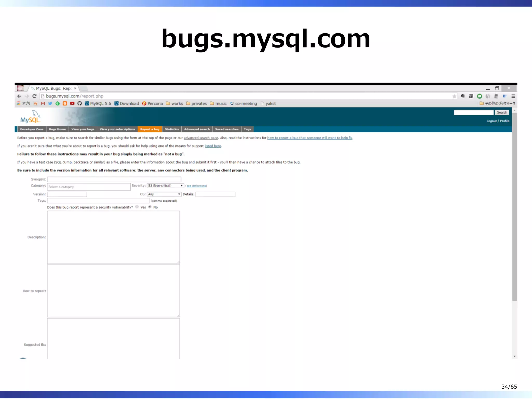Open the 'see definitions' severity link
The height and width of the screenshot is (399, 532).
click(196, 186)
